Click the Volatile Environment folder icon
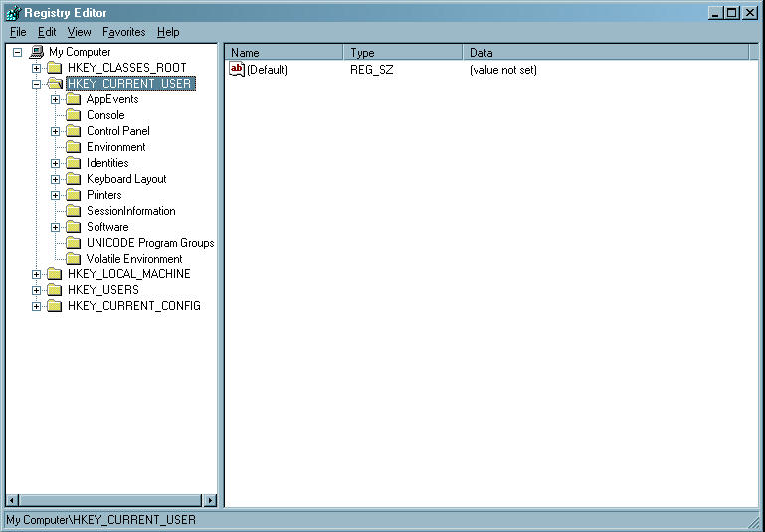Image resolution: width=765 pixels, height=532 pixels. (x=74, y=259)
